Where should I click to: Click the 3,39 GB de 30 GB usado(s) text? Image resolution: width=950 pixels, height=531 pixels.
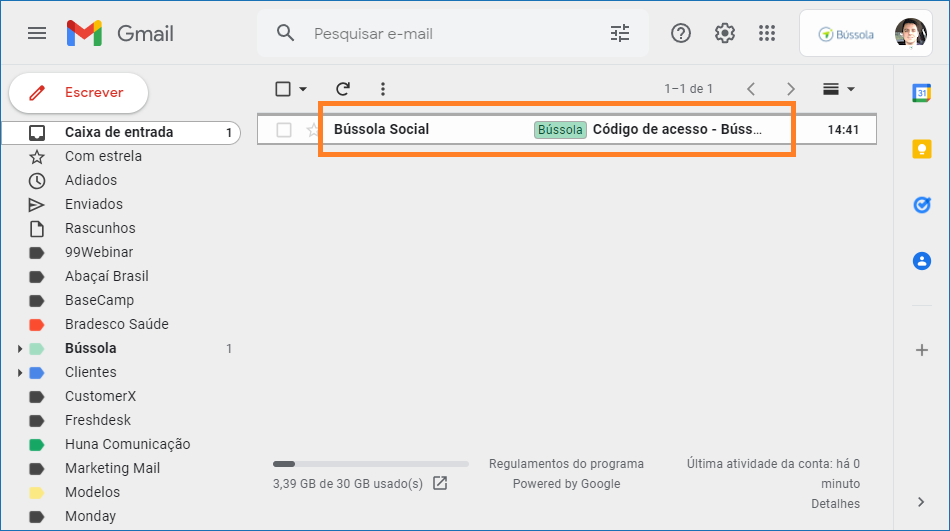point(348,484)
